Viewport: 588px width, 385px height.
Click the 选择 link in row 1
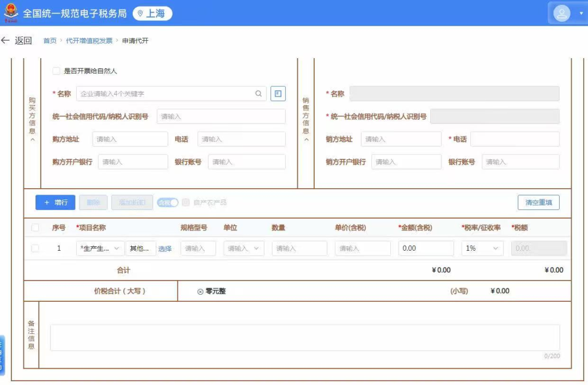point(164,249)
